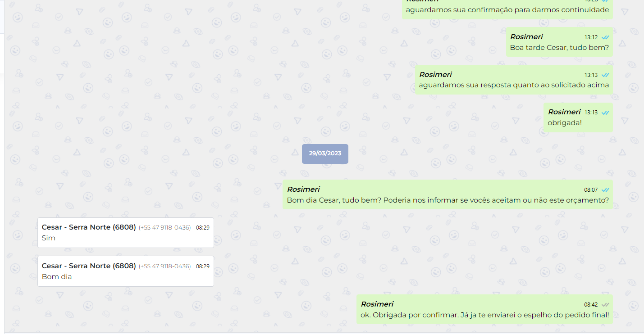Click double-check icon on the "obrigada!" message
Screen dimensions: 644x334
point(605,113)
